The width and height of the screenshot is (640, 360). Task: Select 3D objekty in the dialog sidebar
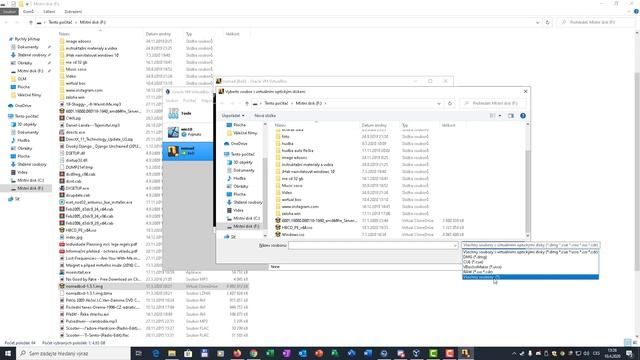242,162
